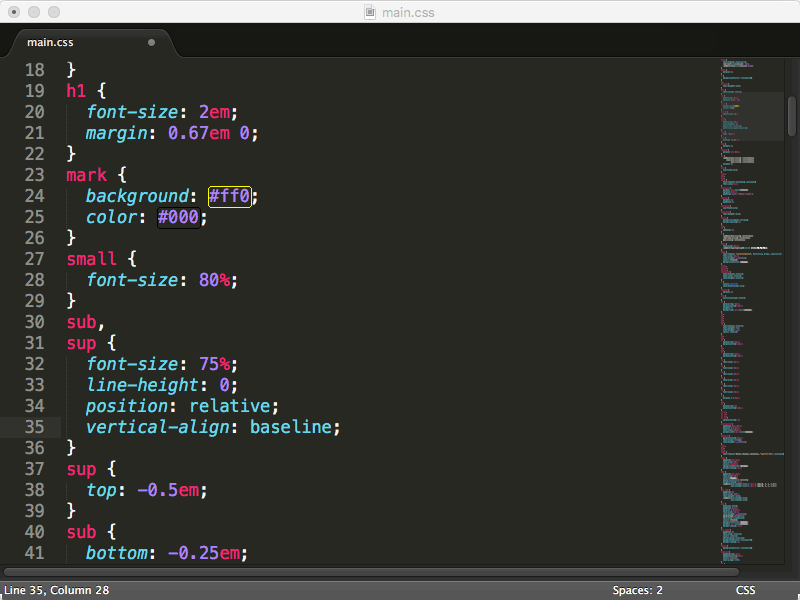
Task: Click line number 35 in the gutter
Action: click(34, 427)
